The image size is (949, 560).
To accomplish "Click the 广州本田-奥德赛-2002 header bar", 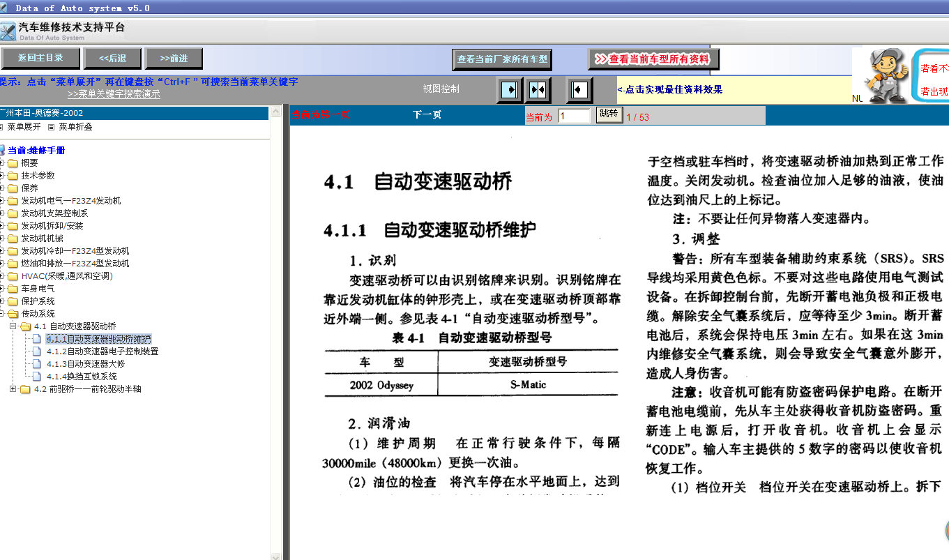I will tap(135, 112).
